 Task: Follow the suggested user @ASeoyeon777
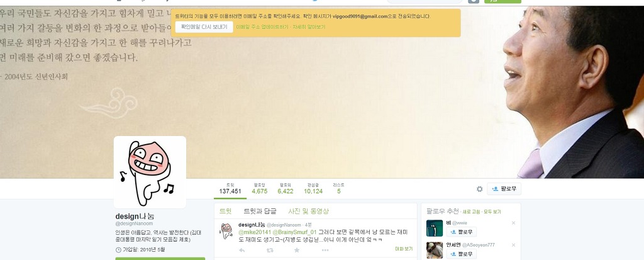tap(461, 254)
